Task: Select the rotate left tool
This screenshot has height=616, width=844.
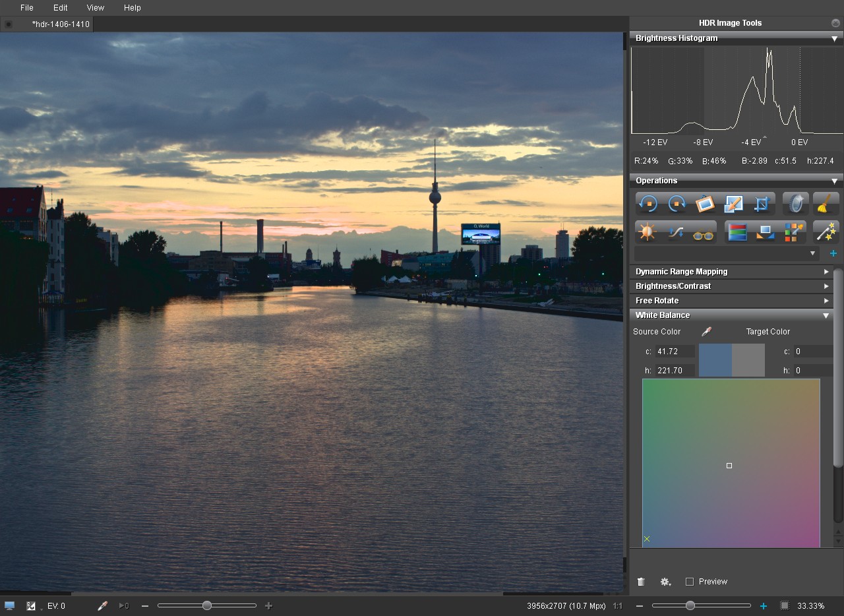Action: [x=648, y=203]
